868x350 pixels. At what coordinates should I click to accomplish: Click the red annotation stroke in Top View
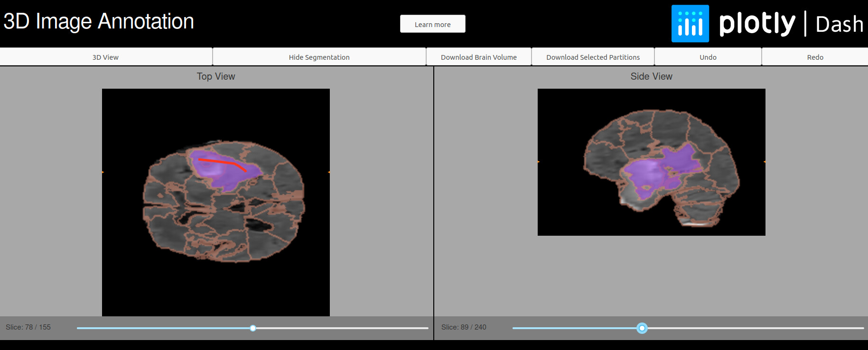click(222, 163)
